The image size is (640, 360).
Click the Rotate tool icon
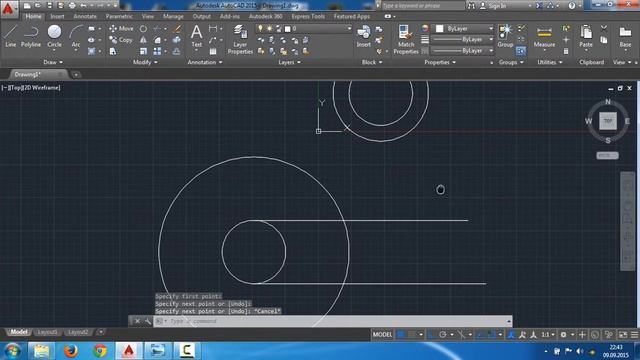coord(143,29)
